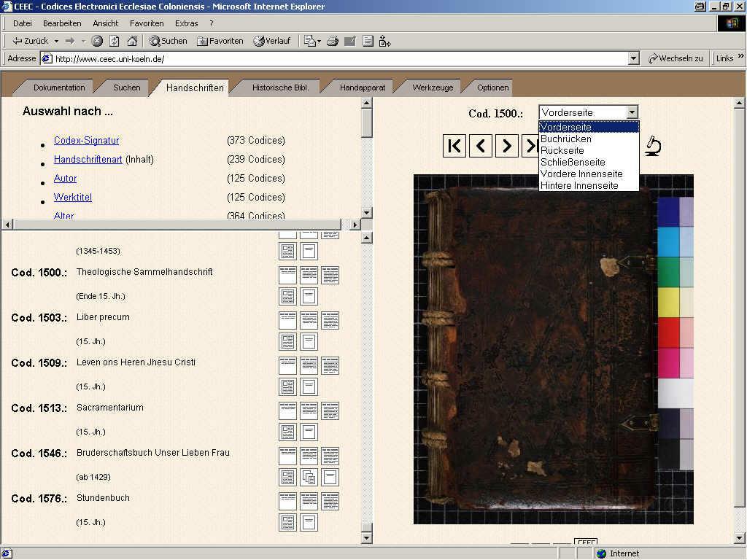Open short description icon for Cod. 1500
747x560 pixels.
pyautogui.click(x=287, y=275)
